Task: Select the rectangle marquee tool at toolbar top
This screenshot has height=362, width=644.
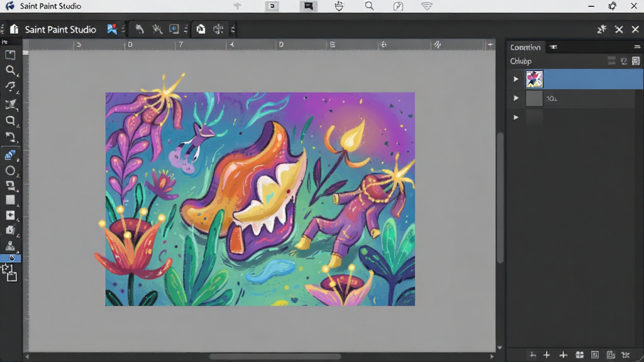Action: click(10, 55)
